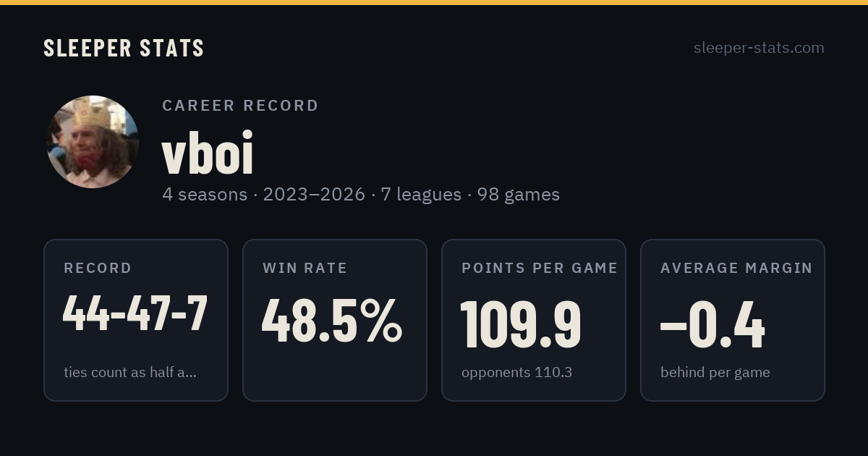
Task: Open the WIN RATE stat card
Action: click(x=335, y=320)
